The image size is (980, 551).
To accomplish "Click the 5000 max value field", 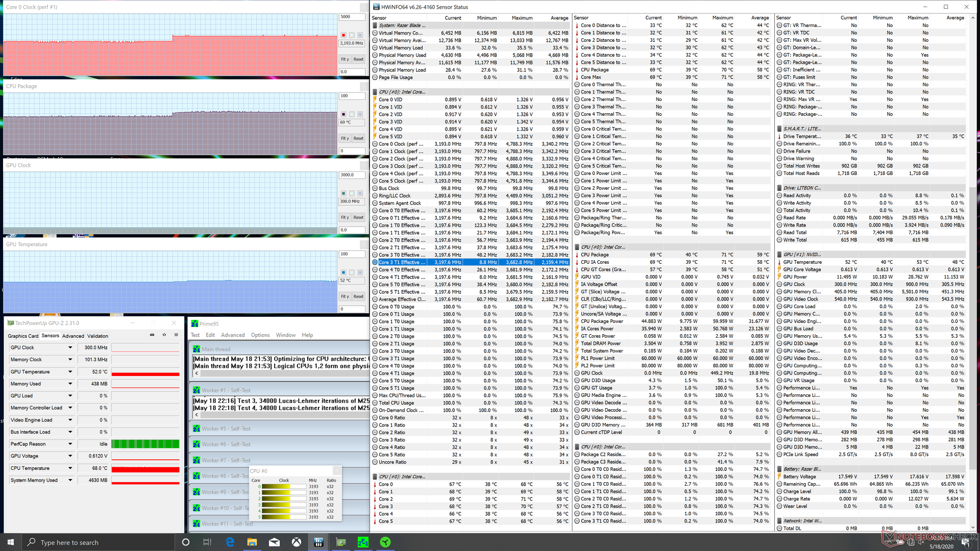I will [352, 17].
